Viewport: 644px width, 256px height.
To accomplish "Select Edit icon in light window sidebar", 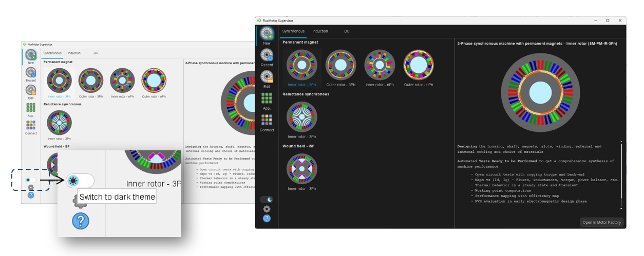I will [x=31, y=90].
